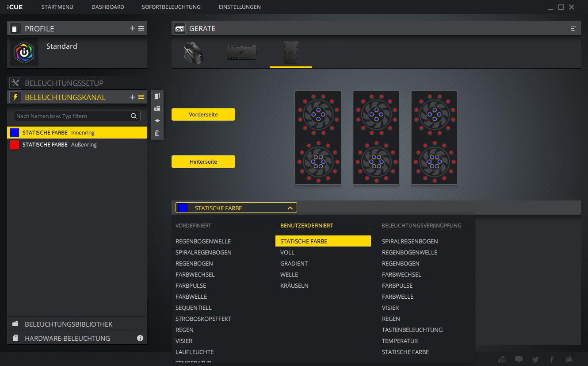Choose Gradient from the Benutzerdefiniert list
The height and width of the screenshot is (366, 588).
(x=294, y=263)
